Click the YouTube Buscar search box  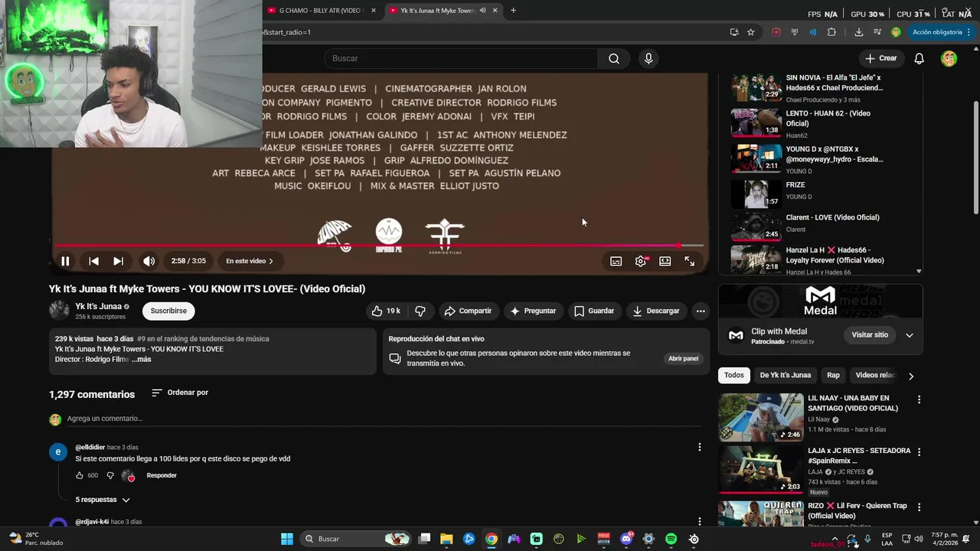point(461,58)
